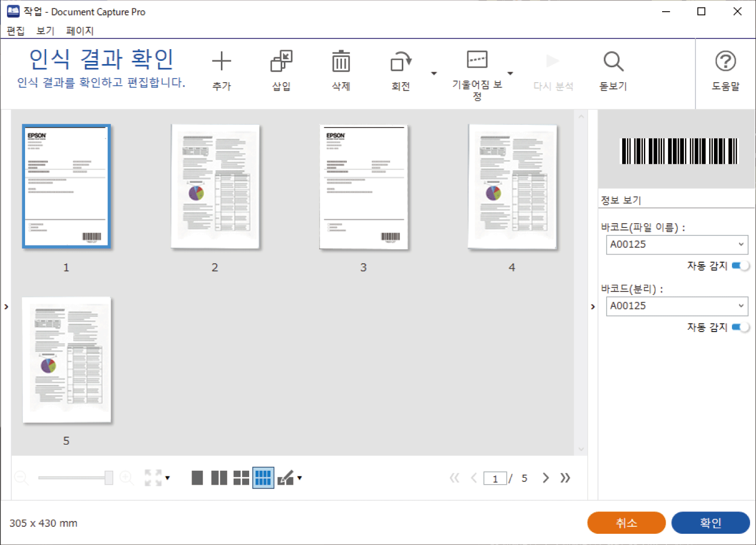Viewport: 756px width, 545px height.
Task: Open the 편집 menu
Action: [x=15, y=31]
